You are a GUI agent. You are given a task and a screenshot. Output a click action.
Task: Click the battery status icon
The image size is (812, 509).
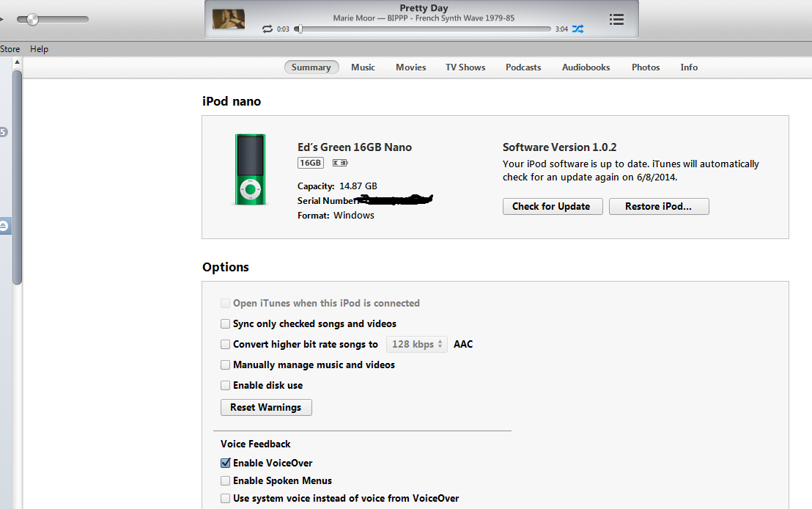(340, 163)
